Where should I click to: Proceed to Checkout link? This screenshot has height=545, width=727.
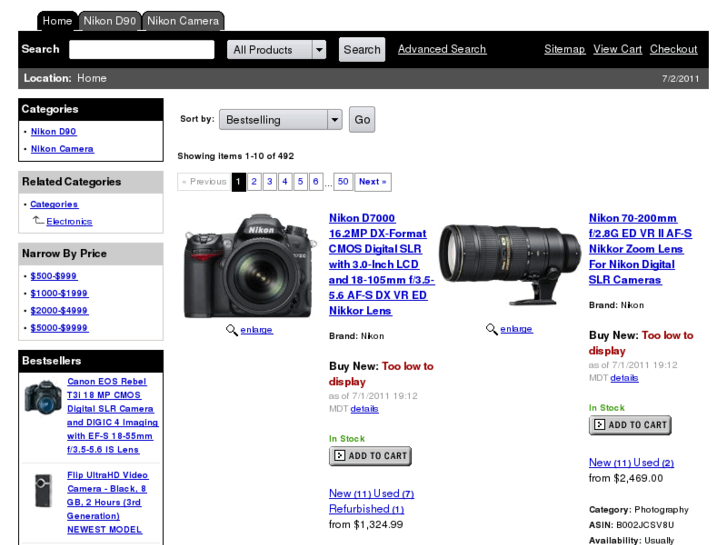(x=673, y=49)
